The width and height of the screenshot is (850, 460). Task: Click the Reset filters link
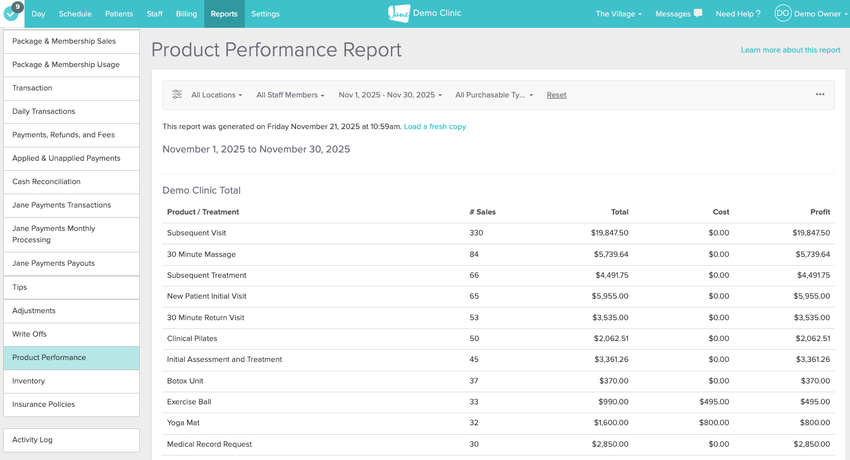tap(556, 95)
